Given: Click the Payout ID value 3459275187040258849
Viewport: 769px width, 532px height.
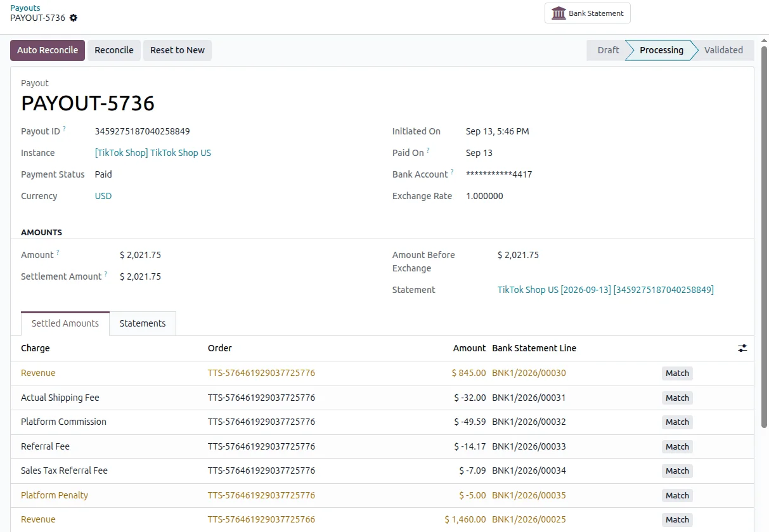Looking at the screenshot, I should pyautogui.click(x=143, y=131).
